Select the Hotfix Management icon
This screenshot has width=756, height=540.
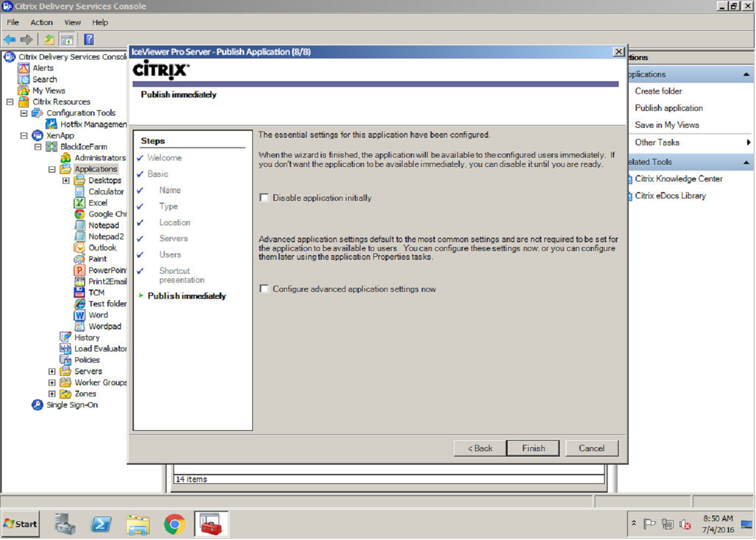[x=51, y=124]
